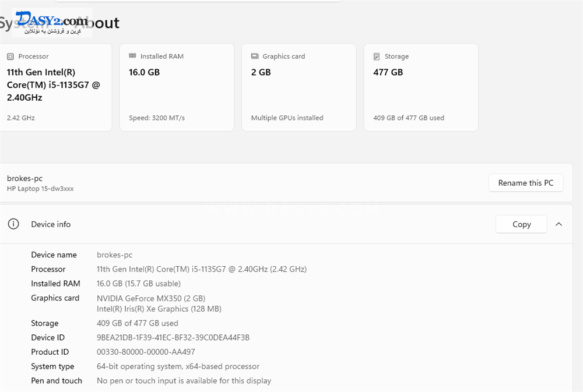Click the Pen and touch label
The width and height of the screenshot is (583, 392).
pos(57,381)
